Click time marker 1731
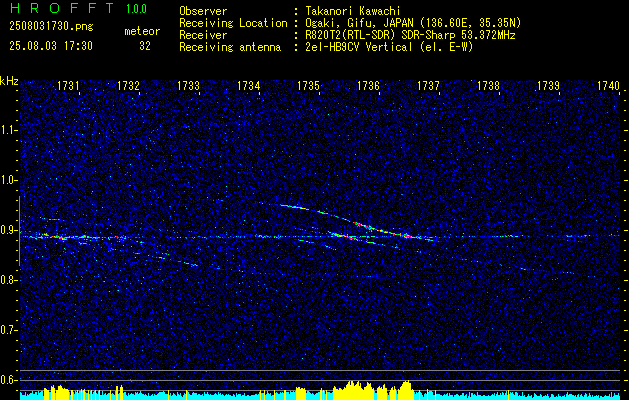Screen dimensions: 629x400 coord(69,85)
